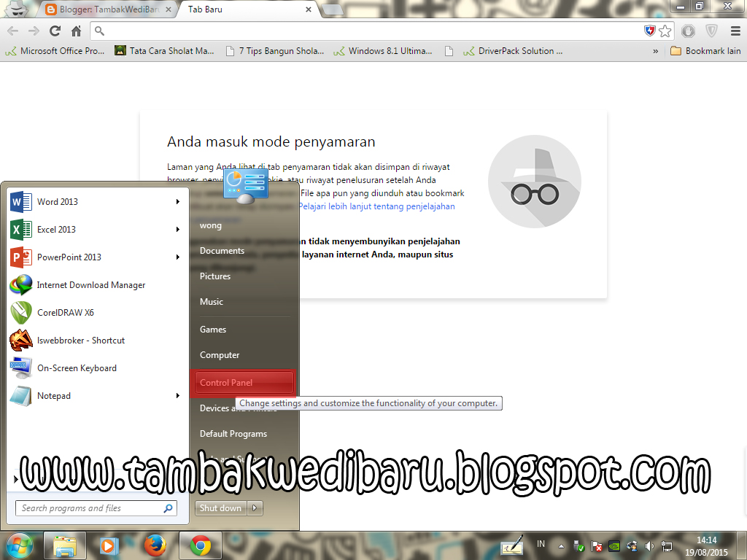The image size is (747, 560).
Task: Click Search programs and files box
Action: coord(96,508)
